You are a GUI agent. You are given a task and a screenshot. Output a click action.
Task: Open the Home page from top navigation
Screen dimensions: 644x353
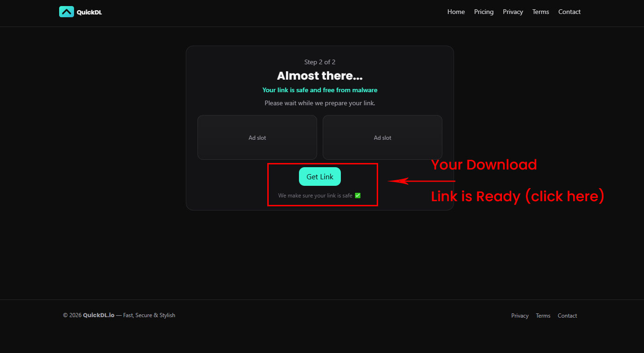click(456, 12)
